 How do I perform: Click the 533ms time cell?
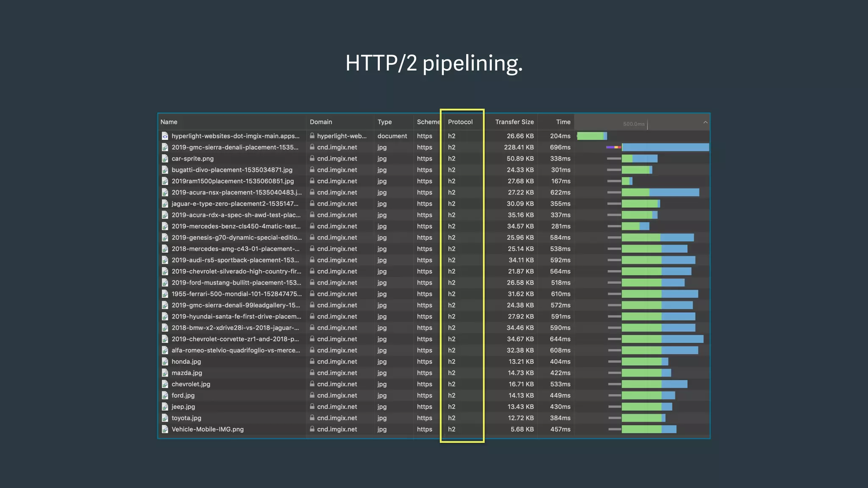pos(560,384)
